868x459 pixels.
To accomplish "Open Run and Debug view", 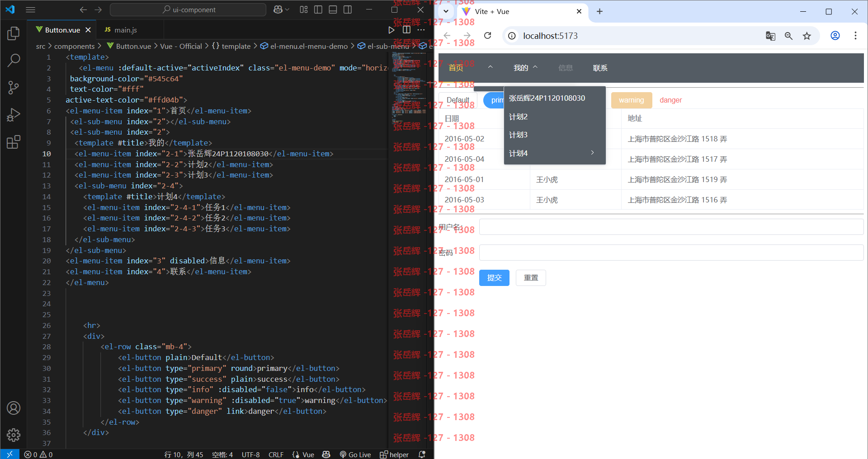I will 14,115.
